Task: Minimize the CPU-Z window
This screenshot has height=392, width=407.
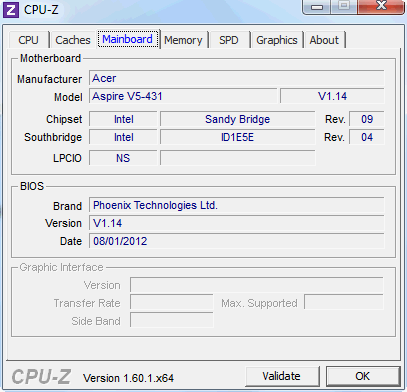Action: pos(317,7)
